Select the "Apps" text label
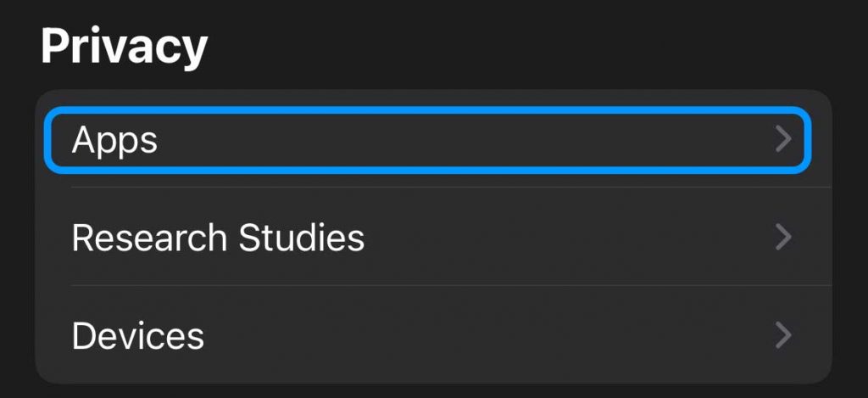The height and width of the screenshot is (398, 868). pos(114,140)
